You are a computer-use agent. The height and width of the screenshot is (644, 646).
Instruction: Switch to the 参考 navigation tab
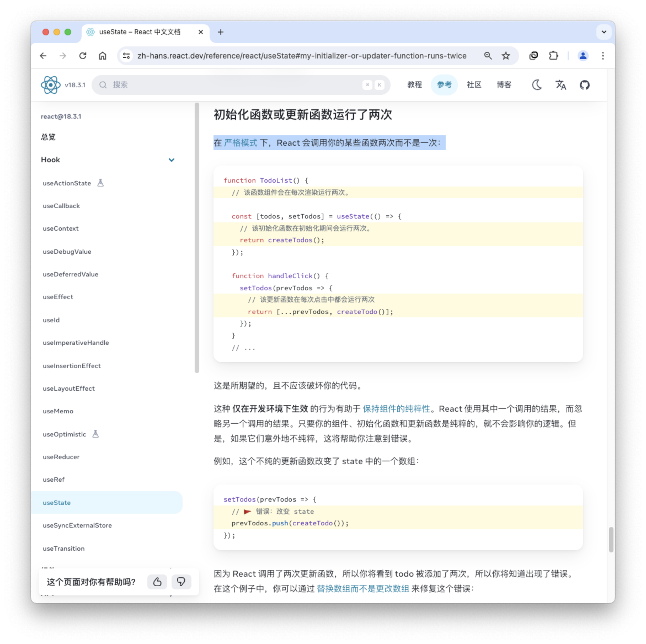(444, 85)
